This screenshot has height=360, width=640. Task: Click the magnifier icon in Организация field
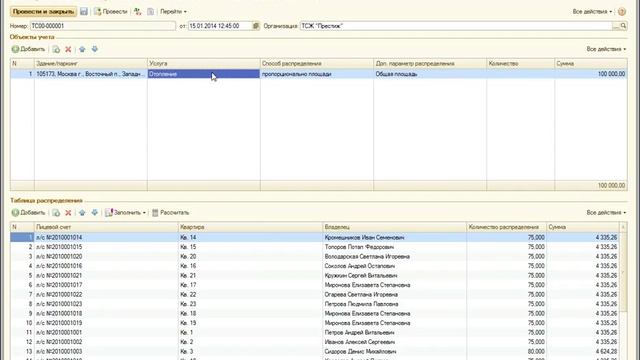pos(623,26)
